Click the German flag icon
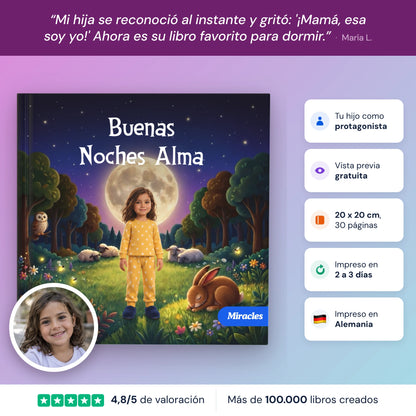The width and height of the screenshot is (416, 416). click(320, 319)
